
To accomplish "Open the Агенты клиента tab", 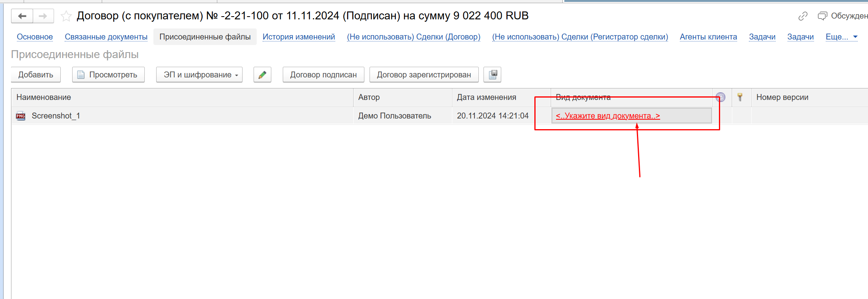I will [x=708, y=37].
